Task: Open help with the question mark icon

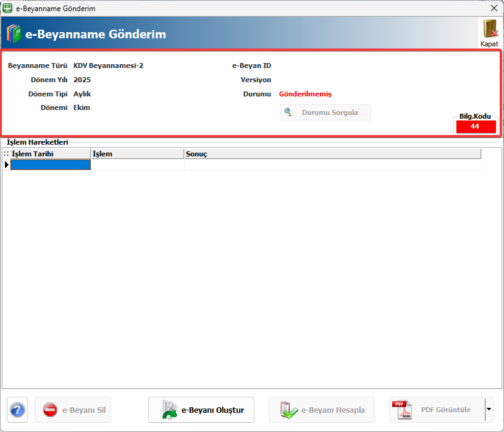Action: 17,410
